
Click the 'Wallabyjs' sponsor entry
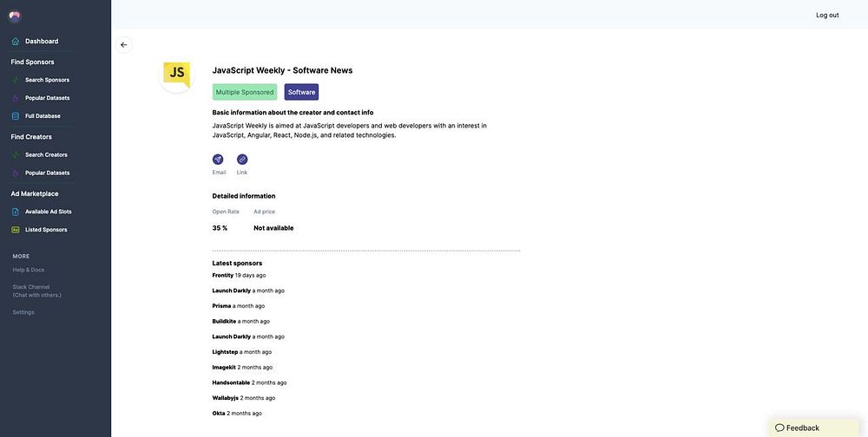pyautogui.click(x=244, y=398)
